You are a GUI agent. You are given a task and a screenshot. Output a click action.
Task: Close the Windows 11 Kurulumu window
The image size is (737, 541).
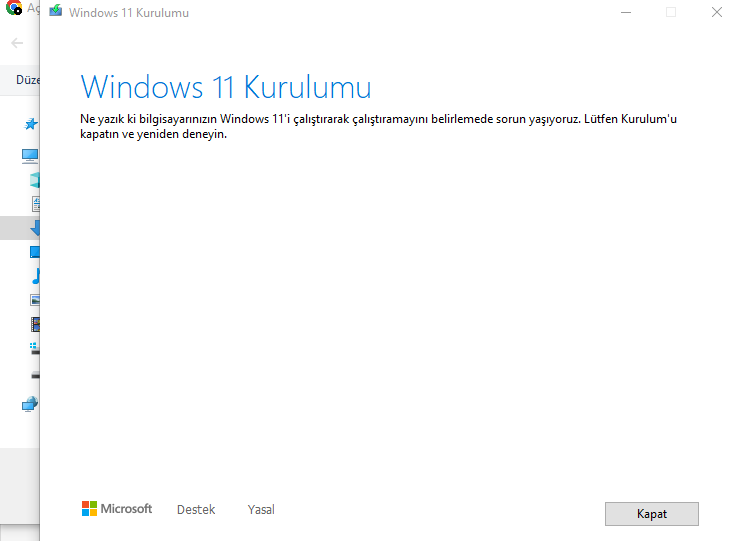(x=716, y=12)
